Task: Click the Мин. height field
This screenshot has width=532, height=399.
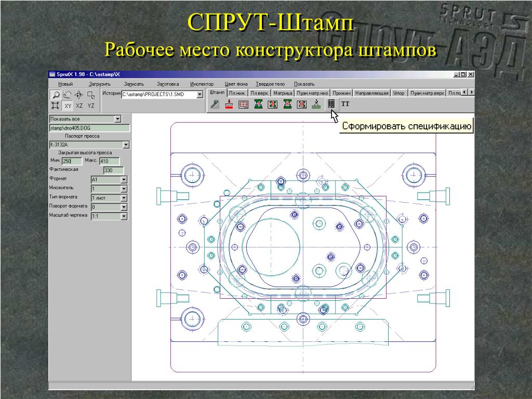Action: 72,161
